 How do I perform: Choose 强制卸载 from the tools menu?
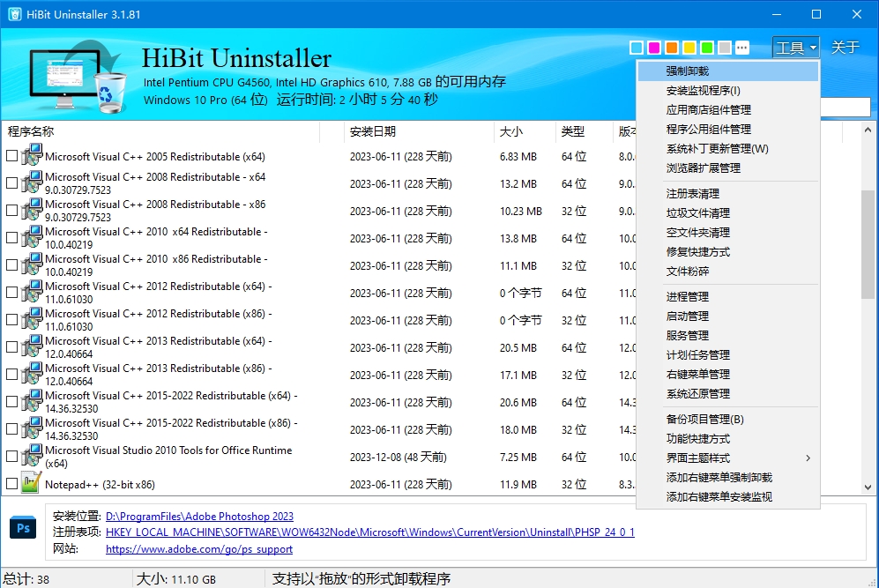tap(688, 71)
